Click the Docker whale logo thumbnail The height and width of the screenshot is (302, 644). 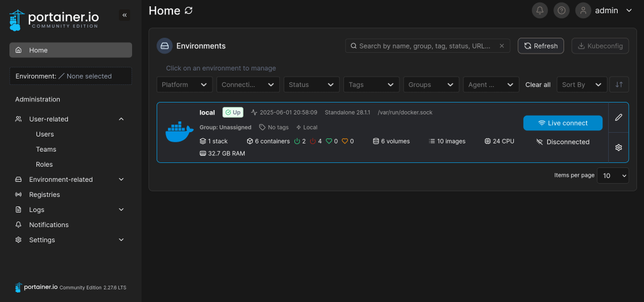click(179, 132)
